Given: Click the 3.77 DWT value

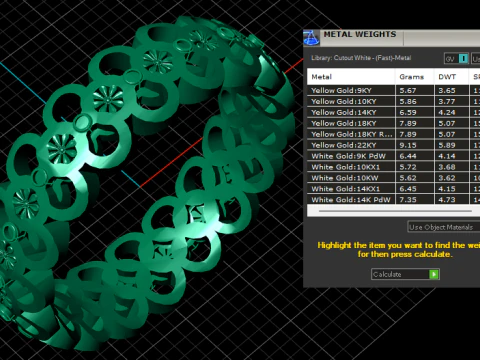Looking at the screenshot, I should click(447, 101).
